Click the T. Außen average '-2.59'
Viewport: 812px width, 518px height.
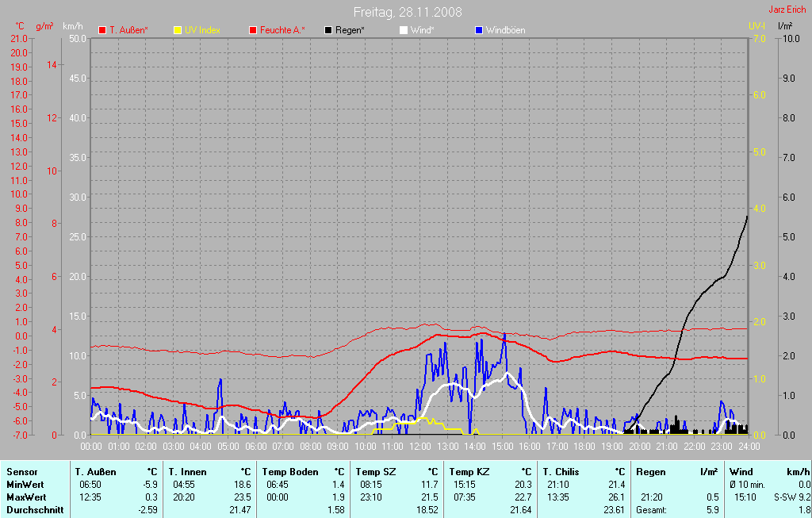(148, 510)
